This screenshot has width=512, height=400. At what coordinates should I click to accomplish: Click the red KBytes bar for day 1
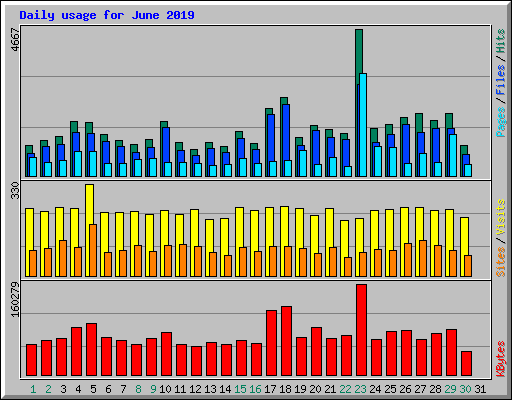31,360
